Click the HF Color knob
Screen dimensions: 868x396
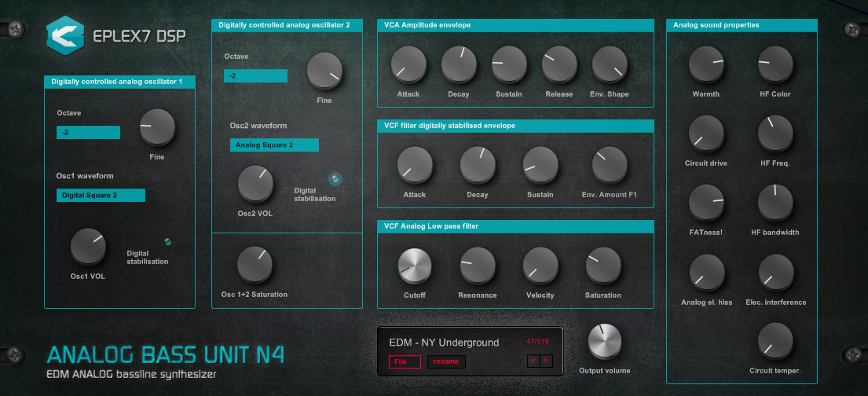[775, 64]
